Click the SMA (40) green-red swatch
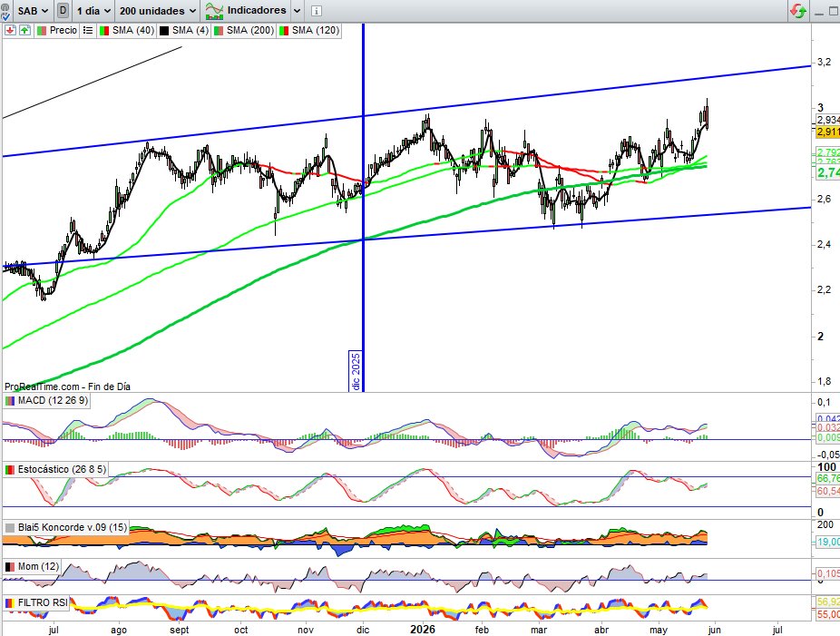Image resolution: width=840 pixels, height=636 pixels. 104,31
